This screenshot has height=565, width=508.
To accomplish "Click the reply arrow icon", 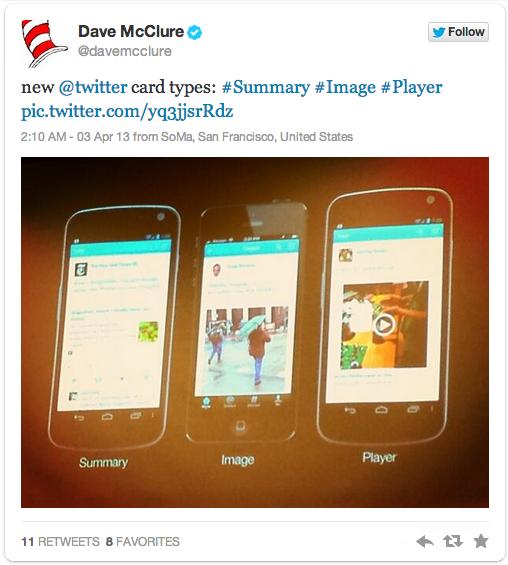I will coord(425,541).
